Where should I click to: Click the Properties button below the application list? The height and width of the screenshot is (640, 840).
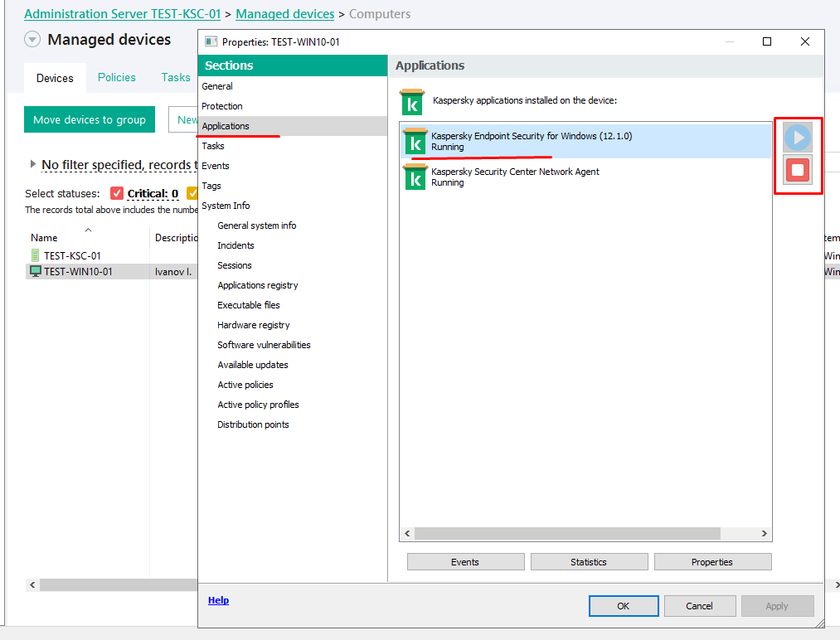[712, 562]
